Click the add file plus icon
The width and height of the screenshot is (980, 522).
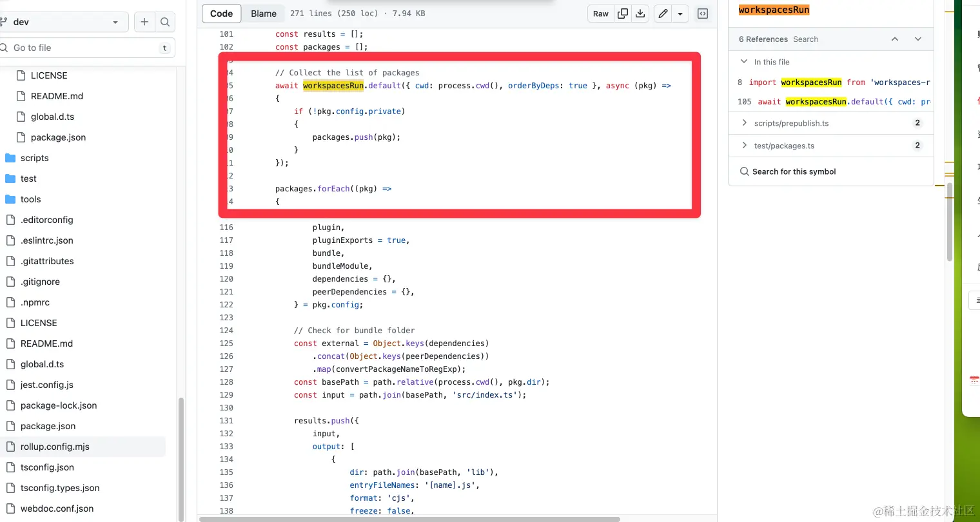(x=144, y=22)
